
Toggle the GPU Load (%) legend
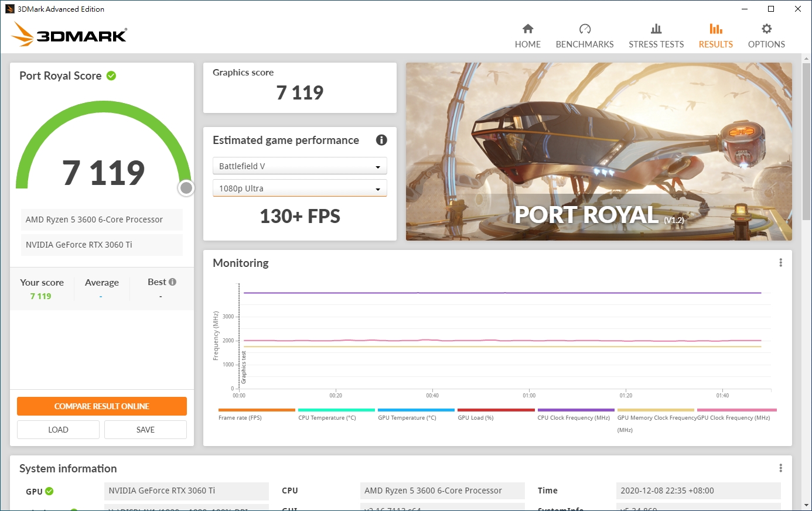coord(496,414)
